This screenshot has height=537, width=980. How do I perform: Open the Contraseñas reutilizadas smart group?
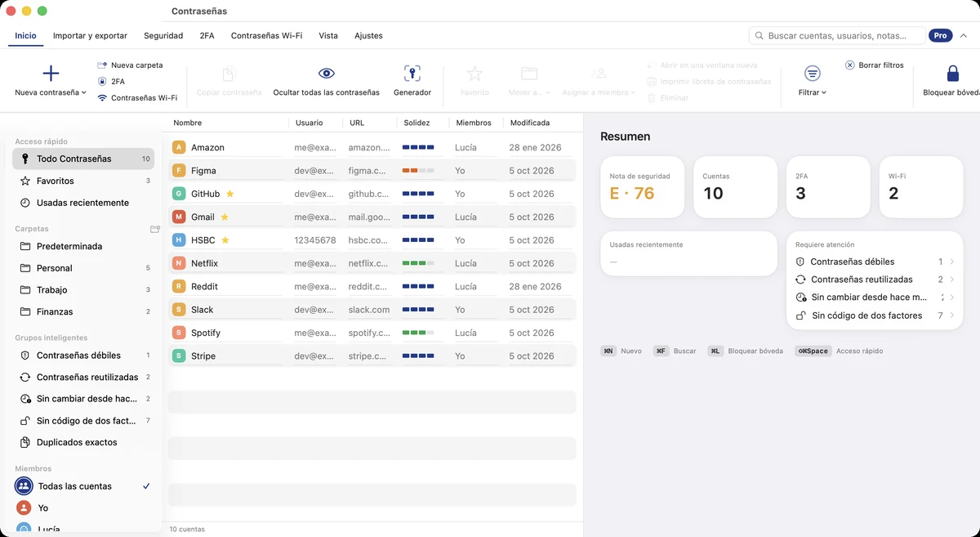tap(83, 378)
